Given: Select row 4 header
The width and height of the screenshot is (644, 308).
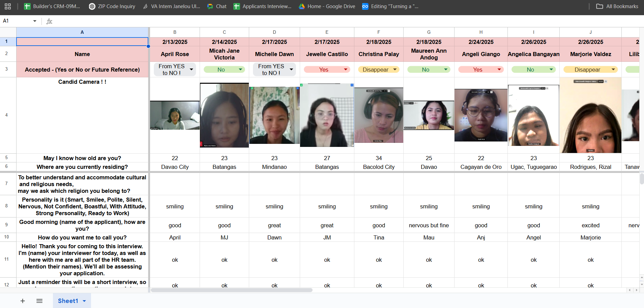Looking at the screenshot, I should coord(6,115).
